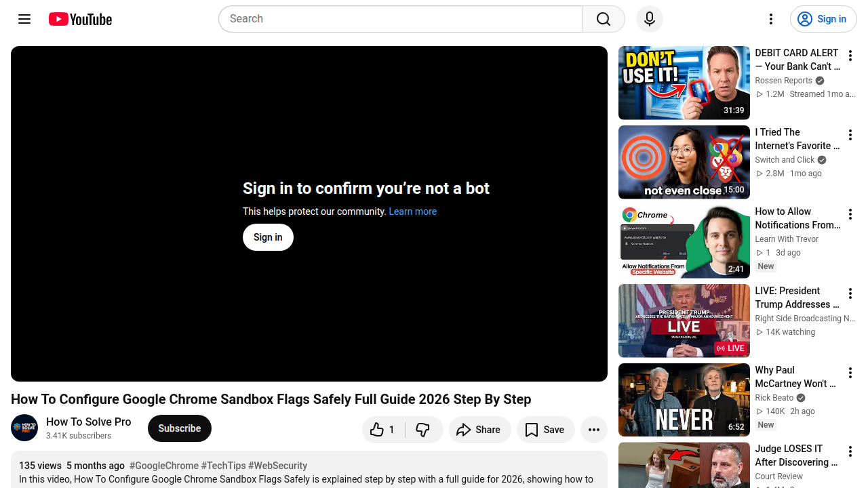Image resolution: width=868 pixels, height=488 pixels.
Task: Open options for Judge LOSES IT video
Action: point(850,452)
